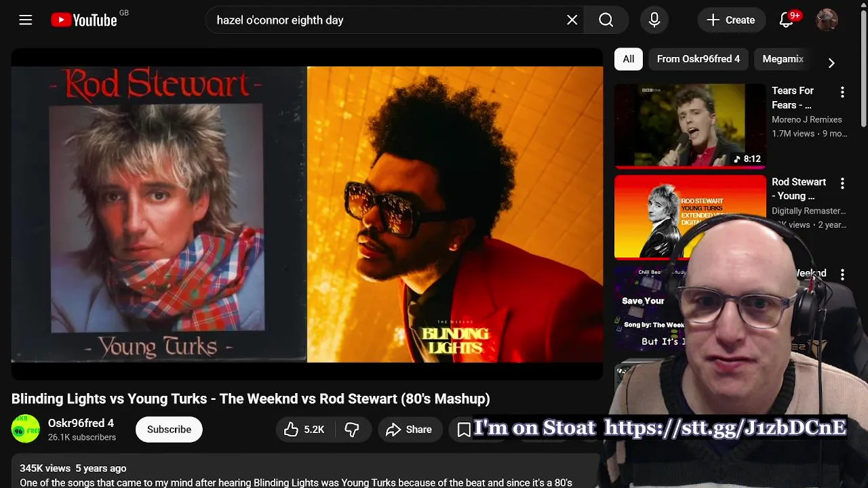
Task: Like the video, 5.2K
Action: 304,430
